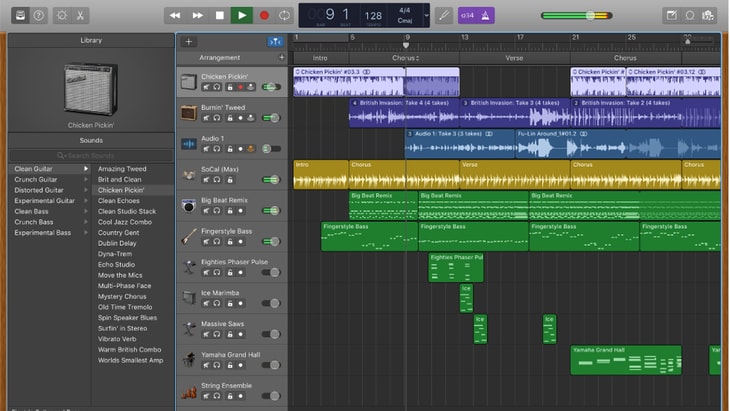Open Quick Help question mark button
Image resolution: width=730 pixels, height=411 pixels.
pyautogui.click(x=39, y=15)
